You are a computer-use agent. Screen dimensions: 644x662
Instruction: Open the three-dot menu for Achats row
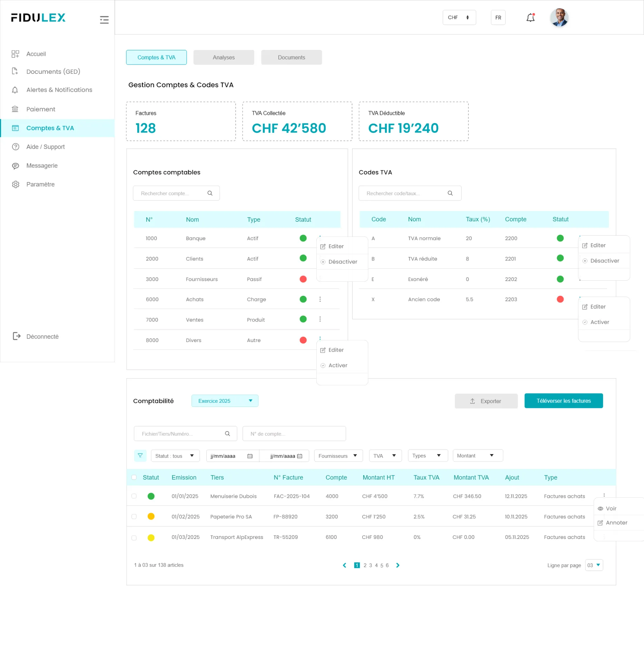click(320, 299)
